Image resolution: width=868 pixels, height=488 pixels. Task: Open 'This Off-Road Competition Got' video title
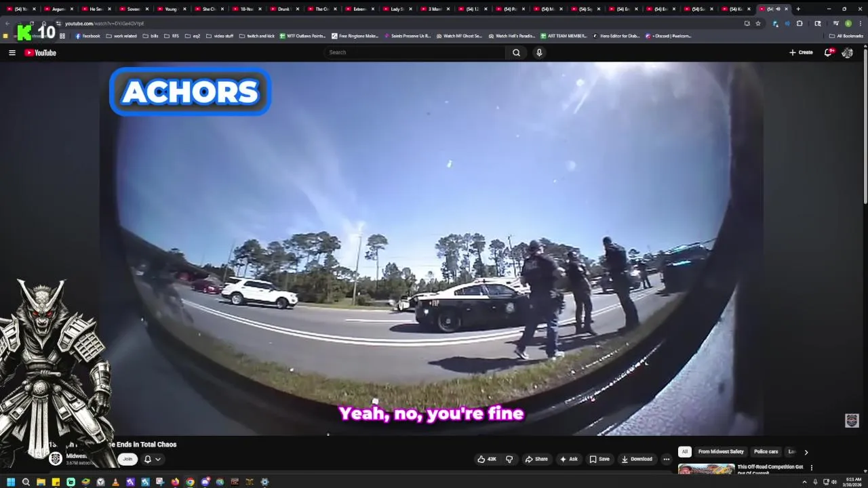click(x=770, y=467)
